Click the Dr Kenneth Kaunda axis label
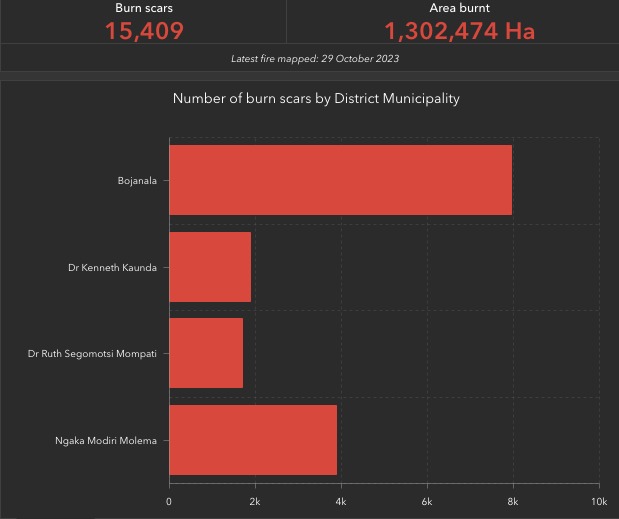Image resolution: width=619 pixels, height=519 pixels. [x=112, y=267]
